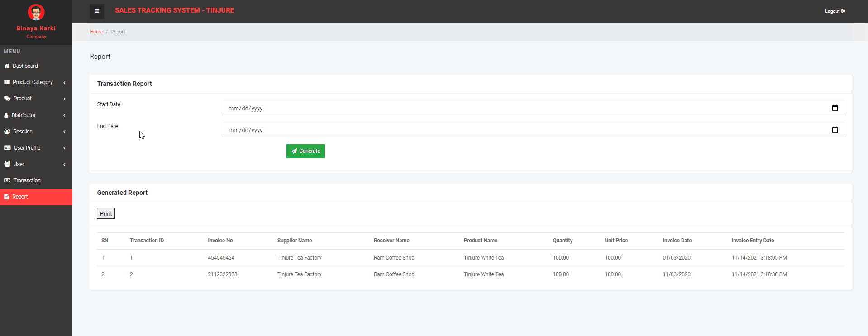Select the Report menu item
868x336 pixels.
(x=36, y=197)
